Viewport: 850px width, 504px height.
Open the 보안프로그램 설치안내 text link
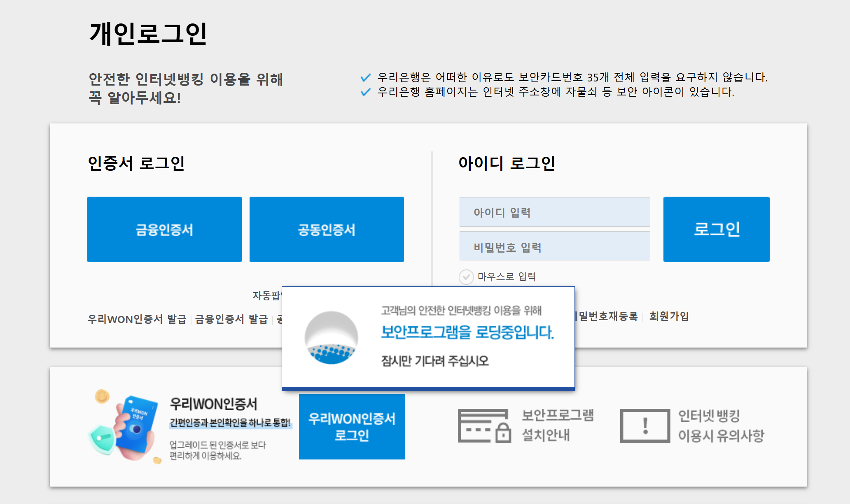pyautogui.click(x=557, y=425)
